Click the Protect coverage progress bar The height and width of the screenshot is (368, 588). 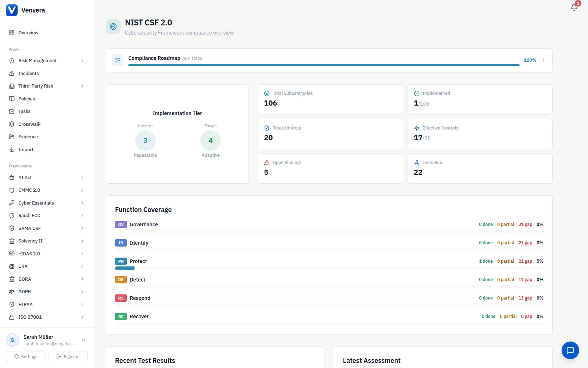click(329, 268)
